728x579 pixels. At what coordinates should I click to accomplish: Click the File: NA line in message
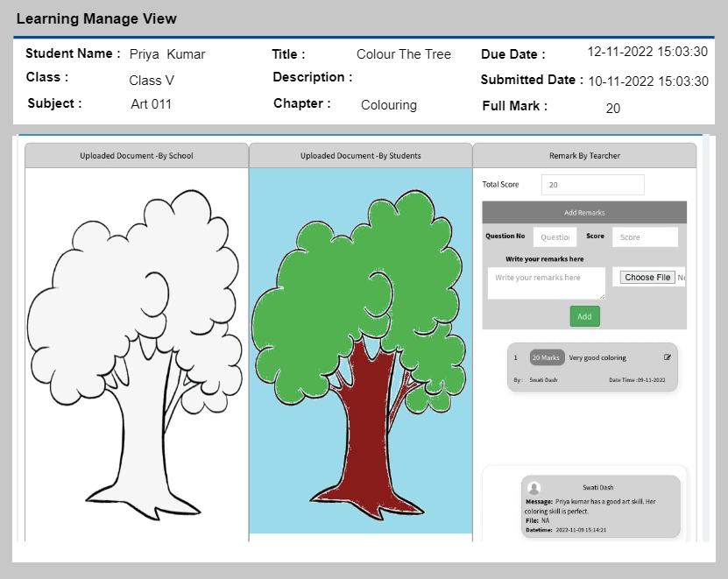pos(538,520)
